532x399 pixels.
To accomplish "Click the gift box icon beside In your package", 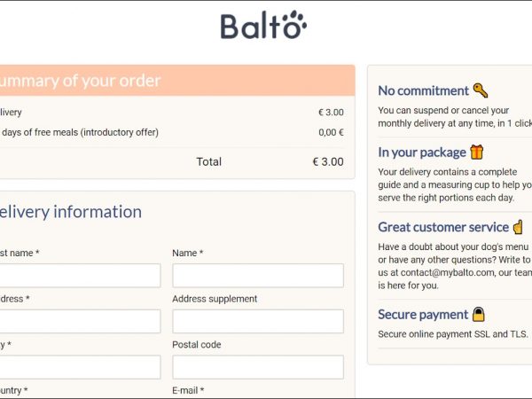I will tap(477, 152).
